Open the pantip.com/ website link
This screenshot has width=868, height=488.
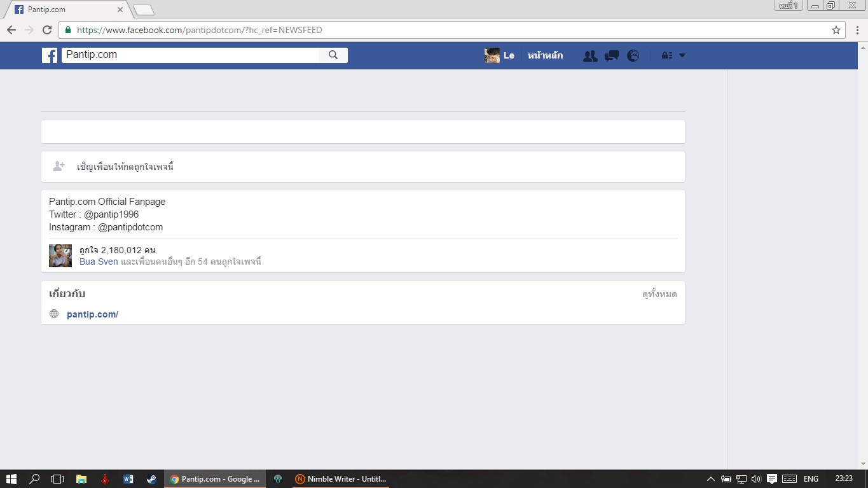(92, 314)
